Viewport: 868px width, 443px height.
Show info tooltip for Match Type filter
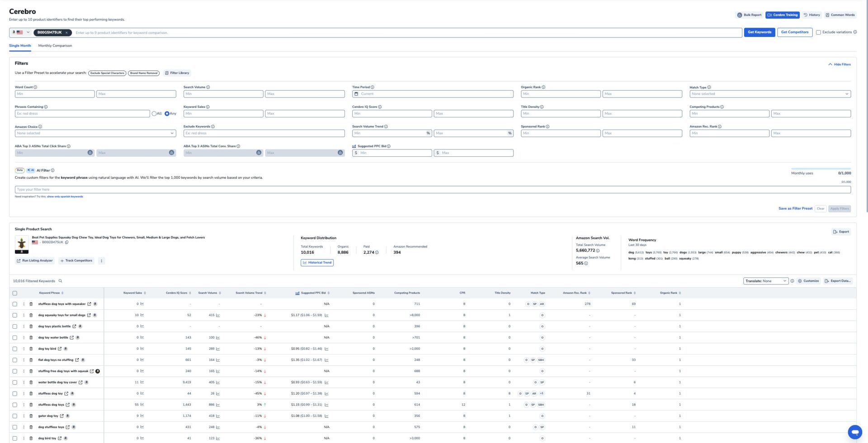point(709,87)
